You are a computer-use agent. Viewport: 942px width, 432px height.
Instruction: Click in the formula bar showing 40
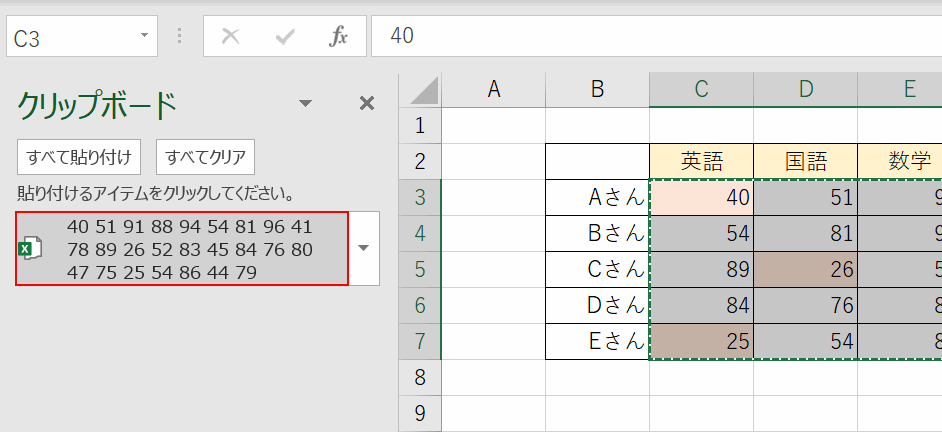pyautogui.click(x=650, y=37)
